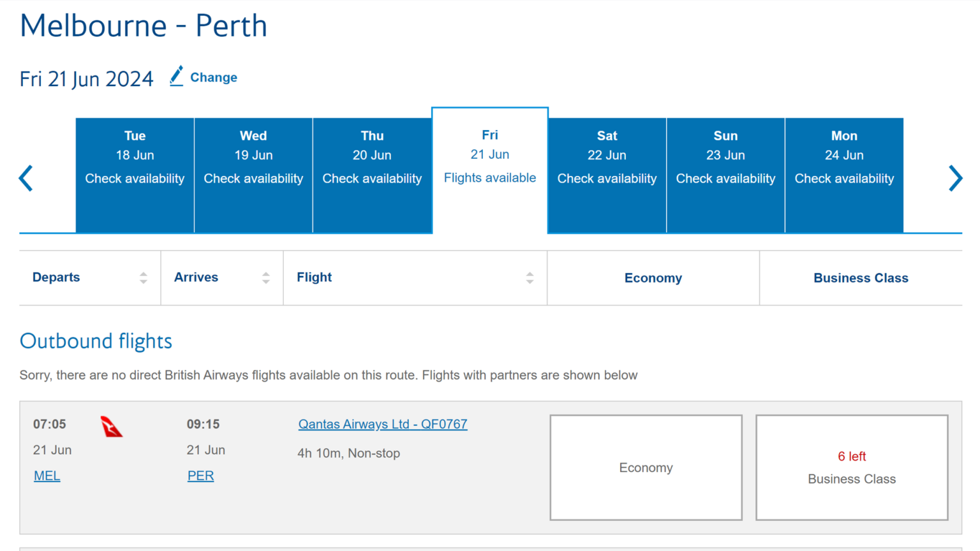The width and height of the screenshot is (980, 551).
Task: Click the MEL airport link
Action: [x=47, y=475]
